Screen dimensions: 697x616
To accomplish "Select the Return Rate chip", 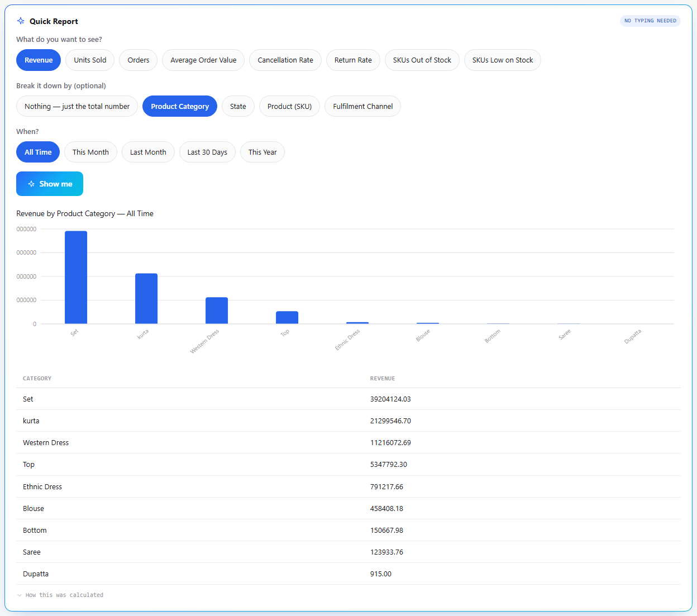I will point(353,60).
